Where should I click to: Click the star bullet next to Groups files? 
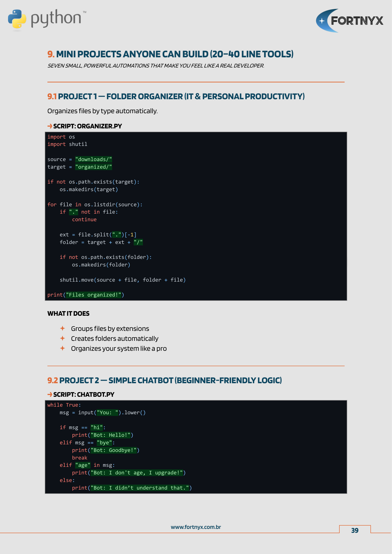(63, 328)
